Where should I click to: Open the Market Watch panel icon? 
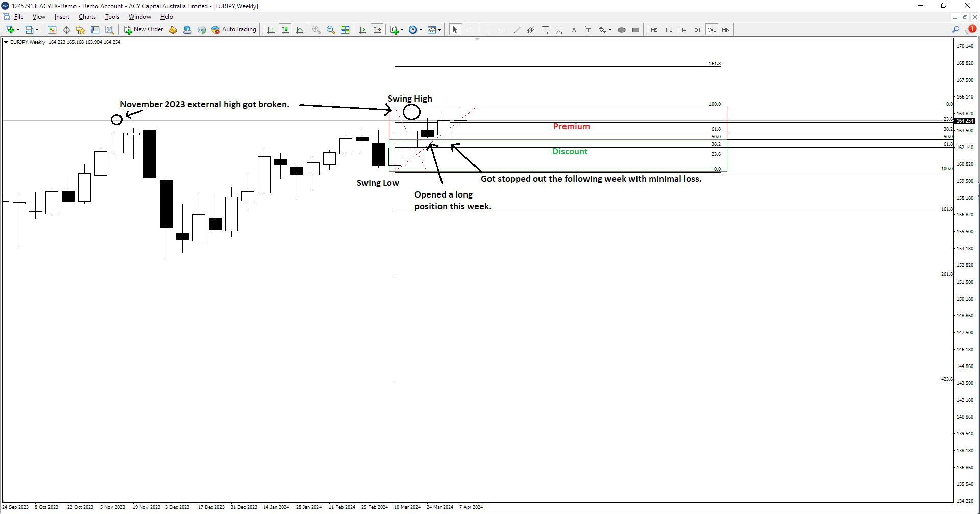click(52, 30)
